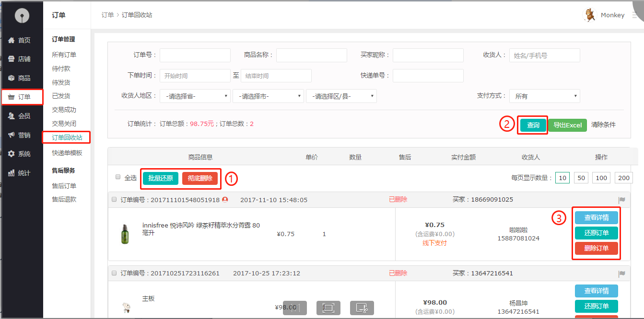Viewport: 644px width, 319px height.
Task: Click the flag icon on first order
Action: 621,200
